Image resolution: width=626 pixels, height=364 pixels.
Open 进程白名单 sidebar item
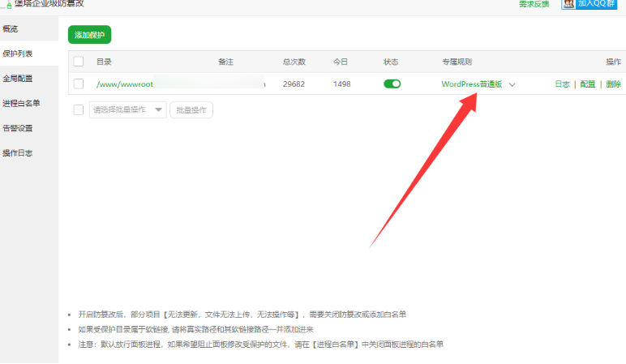(x=21, y=103)
